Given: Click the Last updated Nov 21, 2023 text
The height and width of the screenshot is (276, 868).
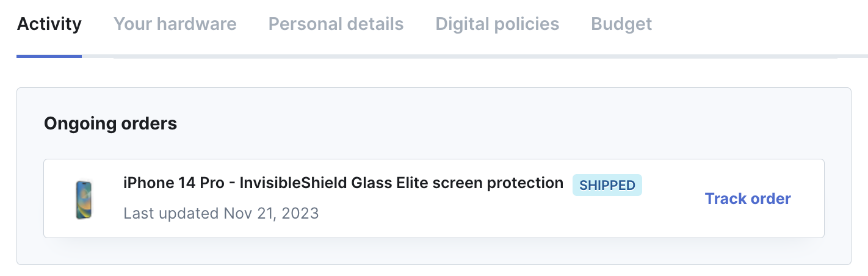Looking at the screenshot, I should [x=221, y=213].
